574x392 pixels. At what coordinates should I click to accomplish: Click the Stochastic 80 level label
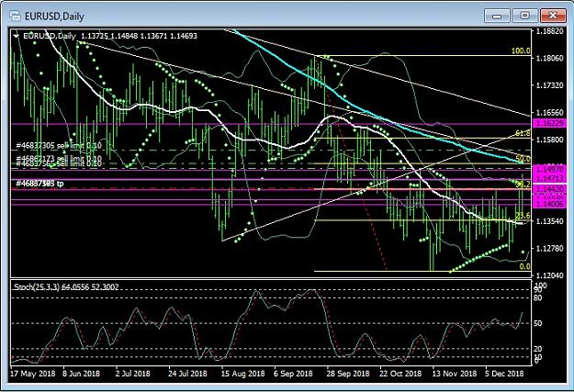click(x=538, y=298)
